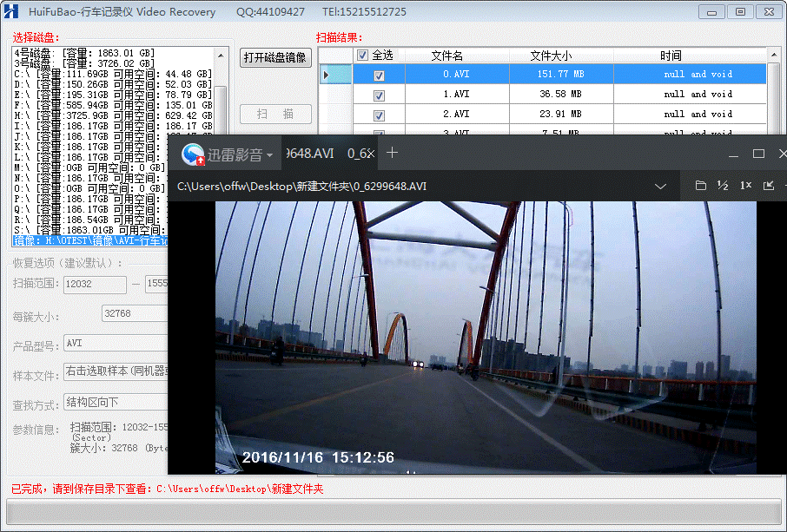The image size is (787, 532).
Task: Click the file path text in player
Action: (301, 187)
